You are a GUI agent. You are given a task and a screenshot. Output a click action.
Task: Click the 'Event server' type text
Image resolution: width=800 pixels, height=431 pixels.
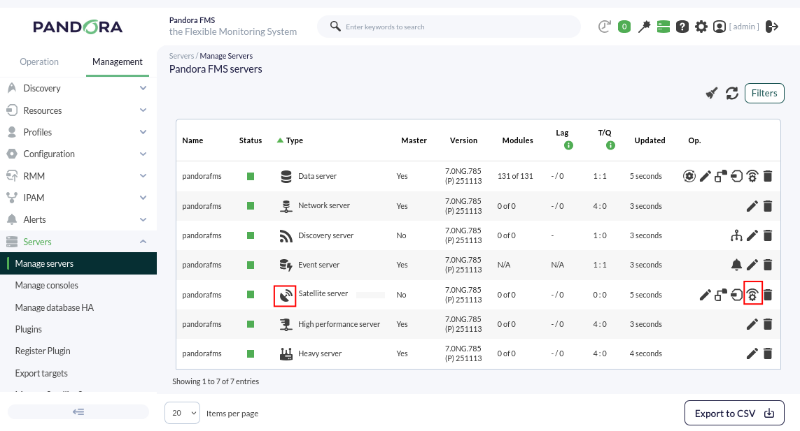pos(318,265)
